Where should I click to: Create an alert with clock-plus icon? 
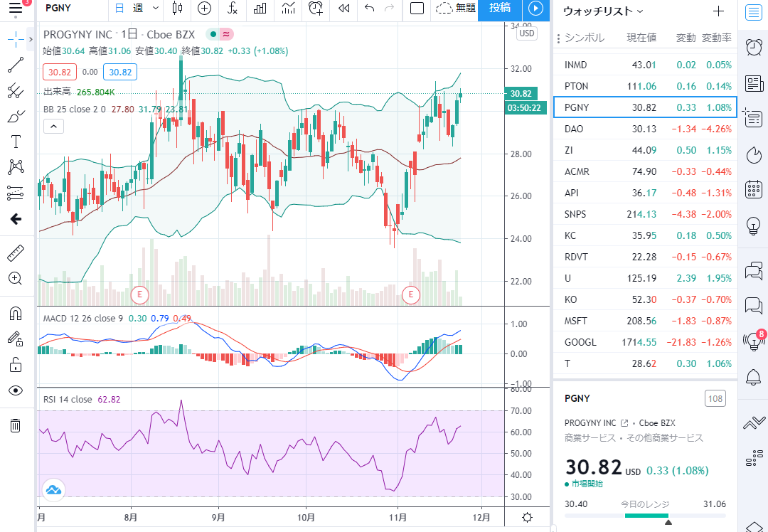(x=316, y=8)
